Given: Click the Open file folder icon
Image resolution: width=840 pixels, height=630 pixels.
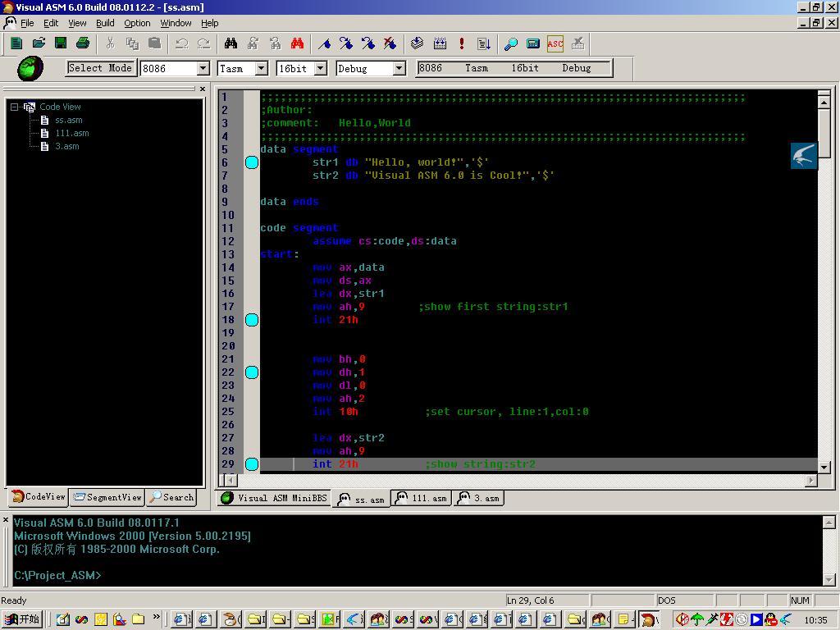Looking at the screenshot, I should 39,43.
